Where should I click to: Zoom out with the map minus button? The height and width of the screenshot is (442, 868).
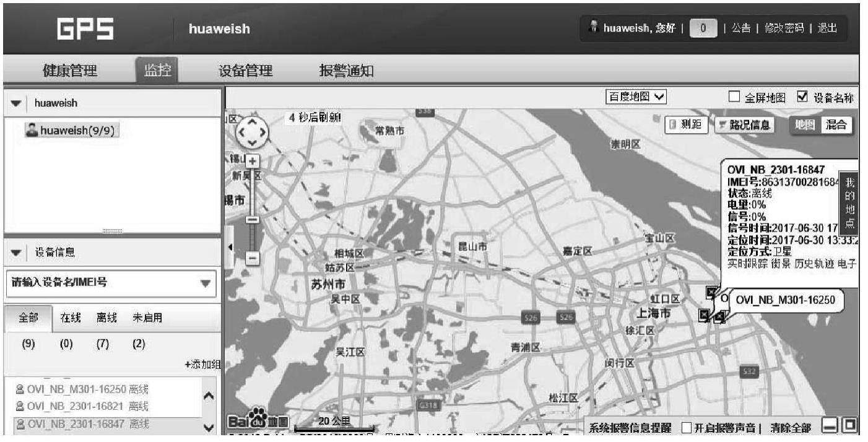click(253, 258)
